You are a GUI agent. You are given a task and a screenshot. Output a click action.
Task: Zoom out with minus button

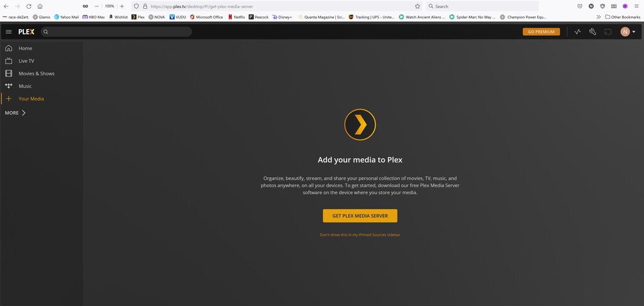coord(97,6)
